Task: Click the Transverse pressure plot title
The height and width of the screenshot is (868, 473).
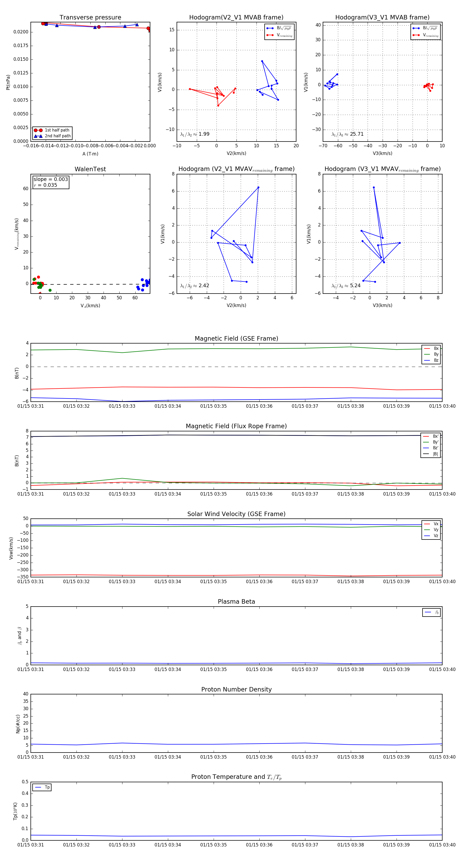Action: (90, 18)
